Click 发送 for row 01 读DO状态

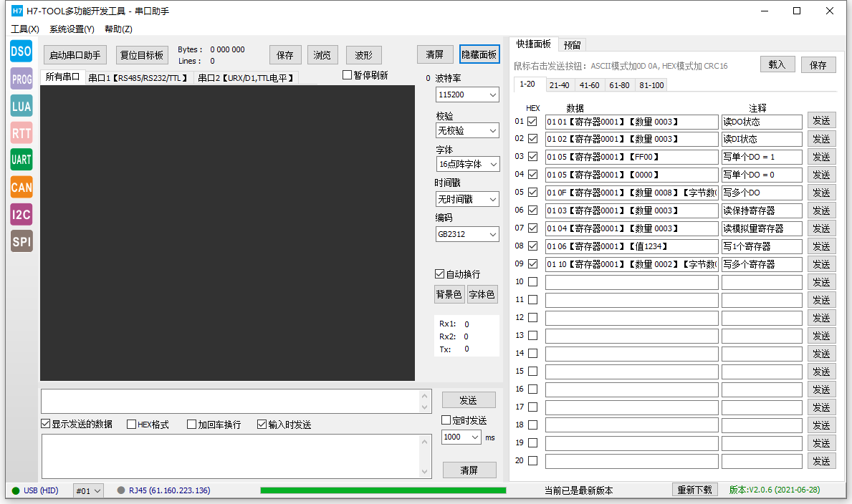(821, 120)
